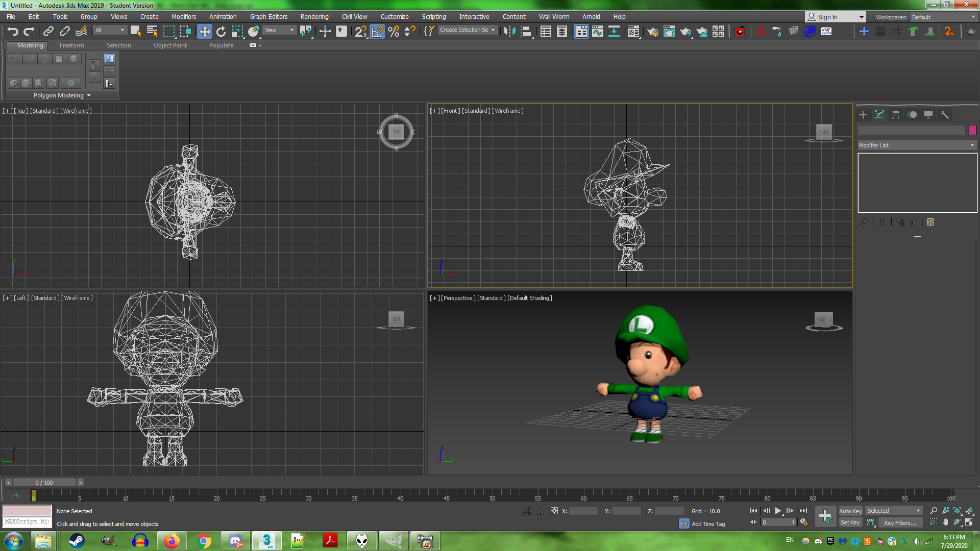Click the Select and Scale tool
Image resolution: width=980 pixels, height=551 pixels.
[x=237, y=32]
